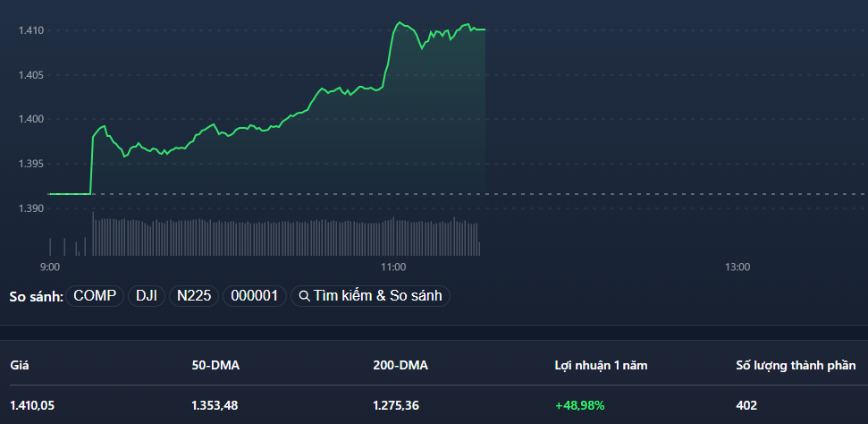Click the 1.390 price axis label
The height and width of the screenshot is (424, 868).
click(31, 208)
